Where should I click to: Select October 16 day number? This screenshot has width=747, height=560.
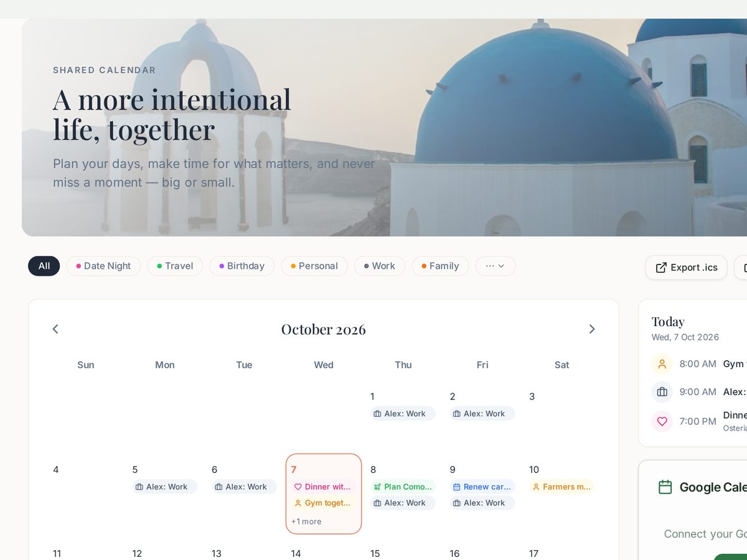click(454, 553)
